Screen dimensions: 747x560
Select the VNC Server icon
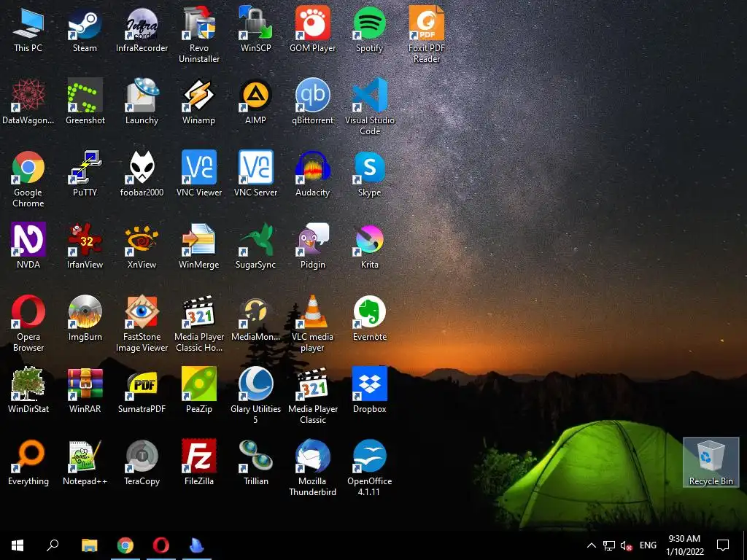point(256,174)
